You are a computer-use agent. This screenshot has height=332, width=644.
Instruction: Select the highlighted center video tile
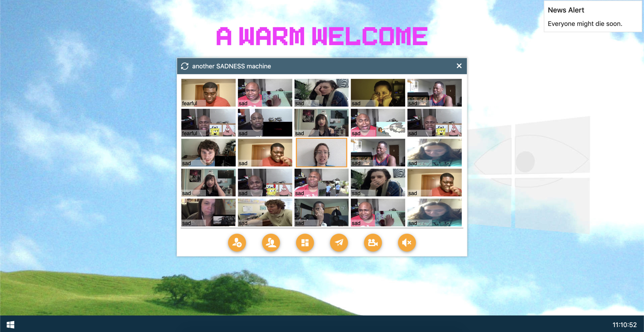tap(321, 153)
